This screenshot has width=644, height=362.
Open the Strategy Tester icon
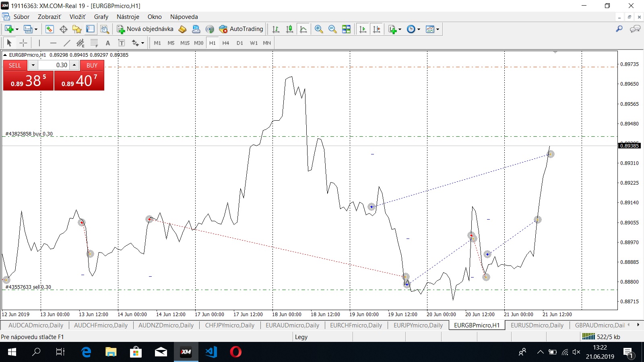(105, 29)
